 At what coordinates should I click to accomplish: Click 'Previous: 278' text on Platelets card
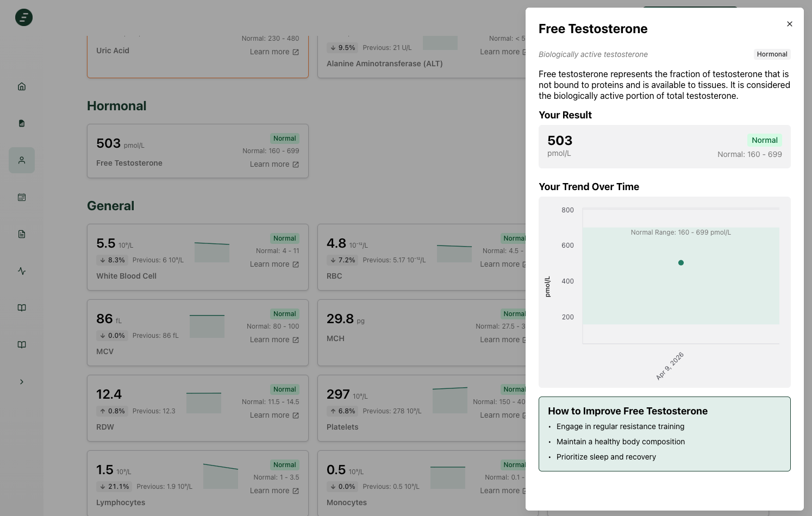click(x=392, y=411)
